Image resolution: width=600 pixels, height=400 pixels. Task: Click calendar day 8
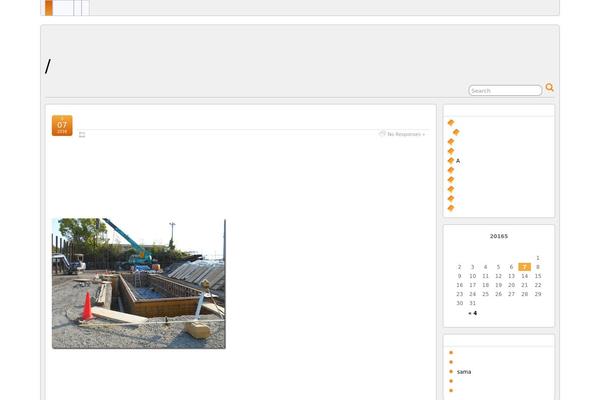[538, 267]
